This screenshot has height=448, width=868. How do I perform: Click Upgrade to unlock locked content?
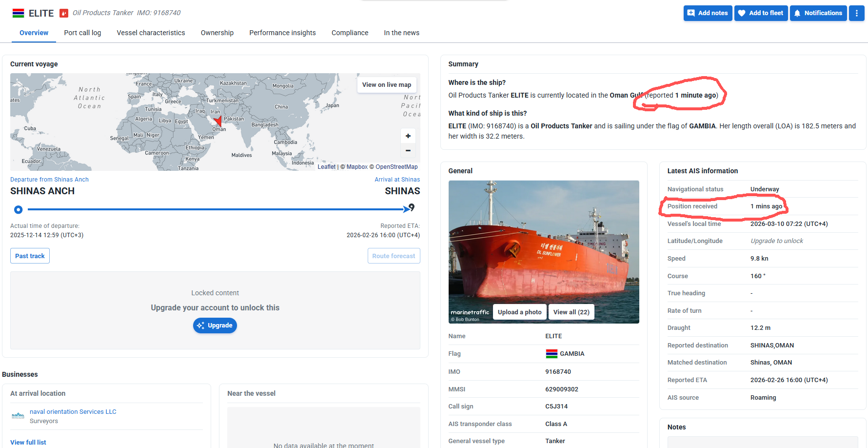tap(215, 326)
